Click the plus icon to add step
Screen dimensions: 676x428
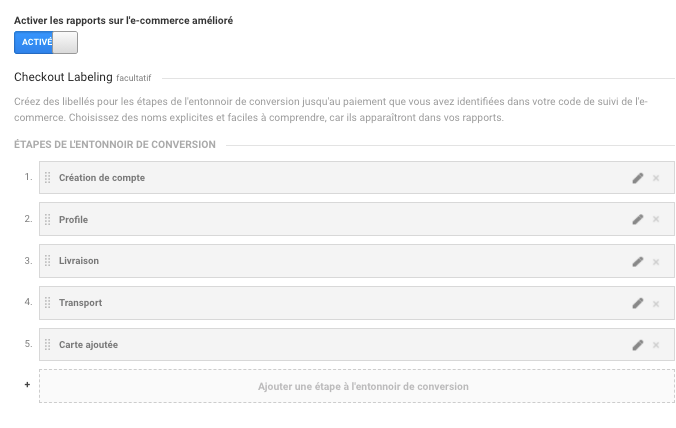27,385
